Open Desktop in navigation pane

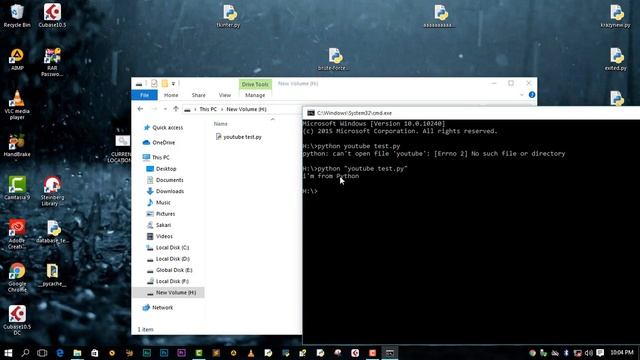pos(161,169)
